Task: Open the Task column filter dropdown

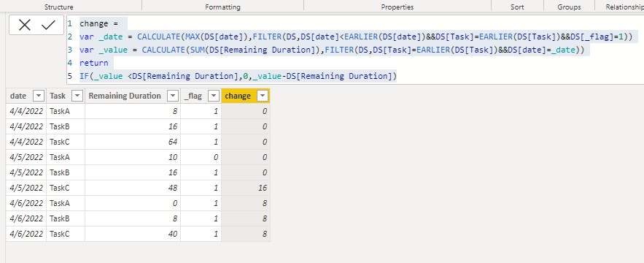Action: [x=77, y=96]
